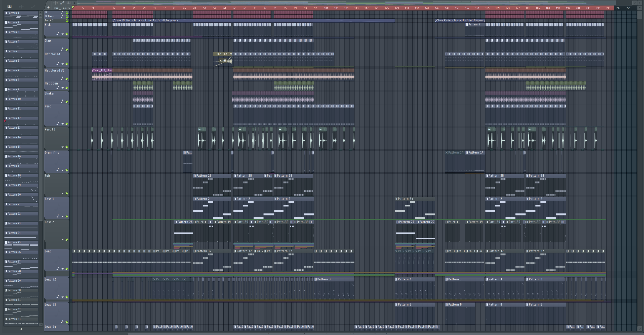
Task: Click the left arrow beside the playlist overview
Action: (75, 3)
